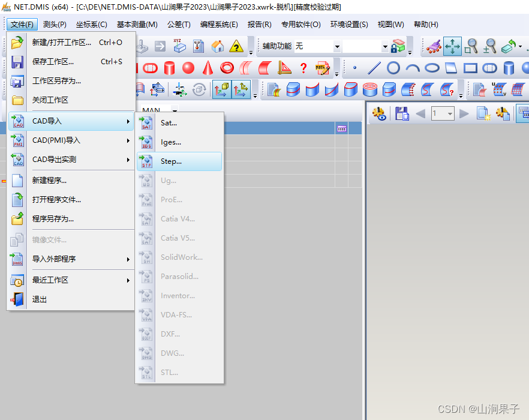Click the home position house icon
Viewport: 529px width, 420px height.
218,46
